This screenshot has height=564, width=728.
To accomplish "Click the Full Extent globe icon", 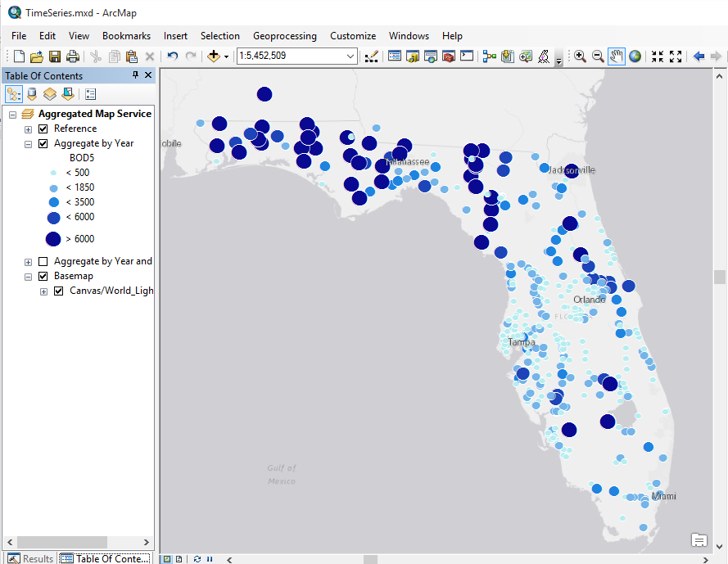I will (x=635, y=56).
